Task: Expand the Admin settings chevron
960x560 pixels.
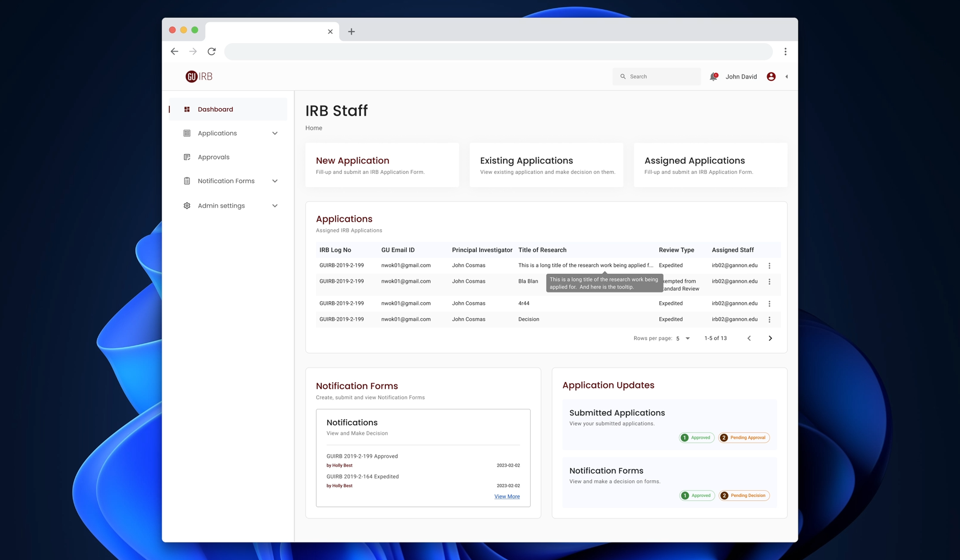Action: tap(275, 206)
